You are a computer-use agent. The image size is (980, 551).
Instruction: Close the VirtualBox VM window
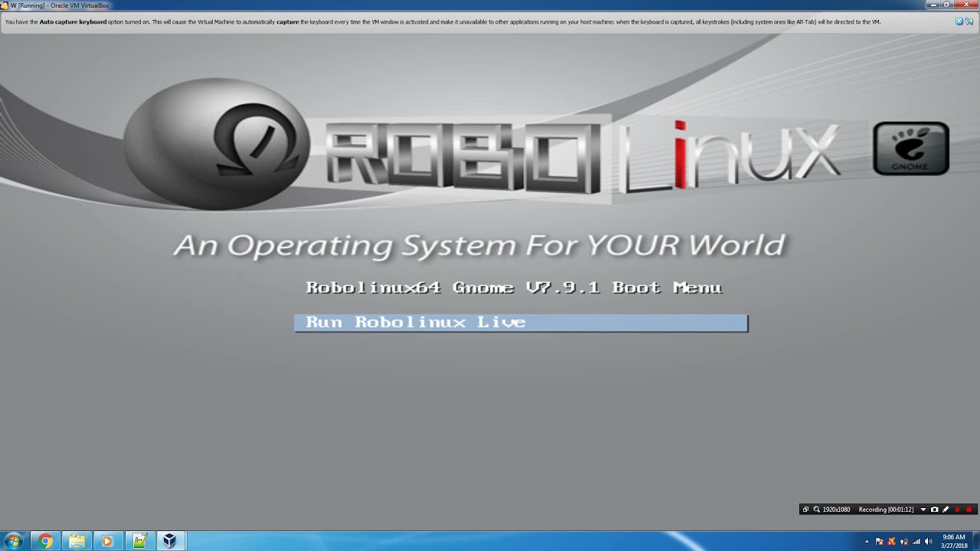pos(966,5)
